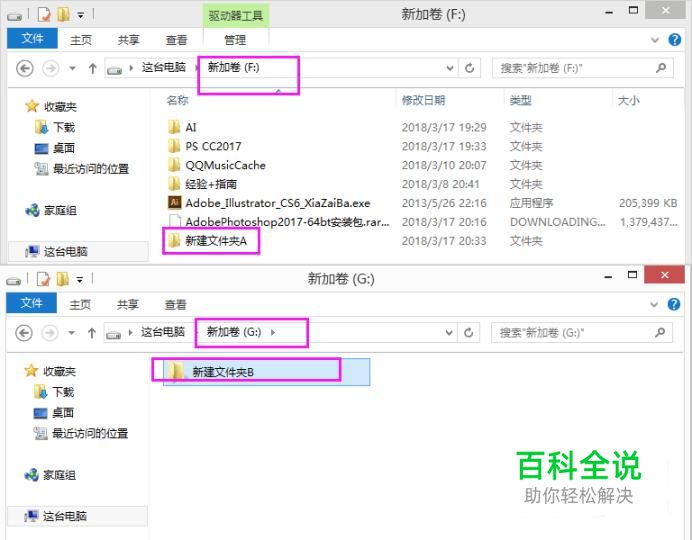Image resolution: width=692 pixels, height=540 pixels.
Task: Open 桌面 in G: window sidebar
Action: [53, 412]
